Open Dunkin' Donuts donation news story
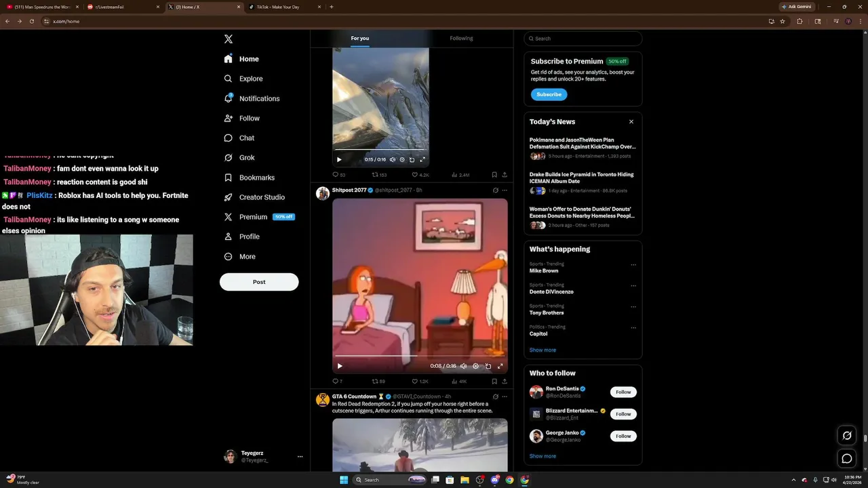Image resolution: width=868 pixels, height=488 pixels. tap(583, 217)
